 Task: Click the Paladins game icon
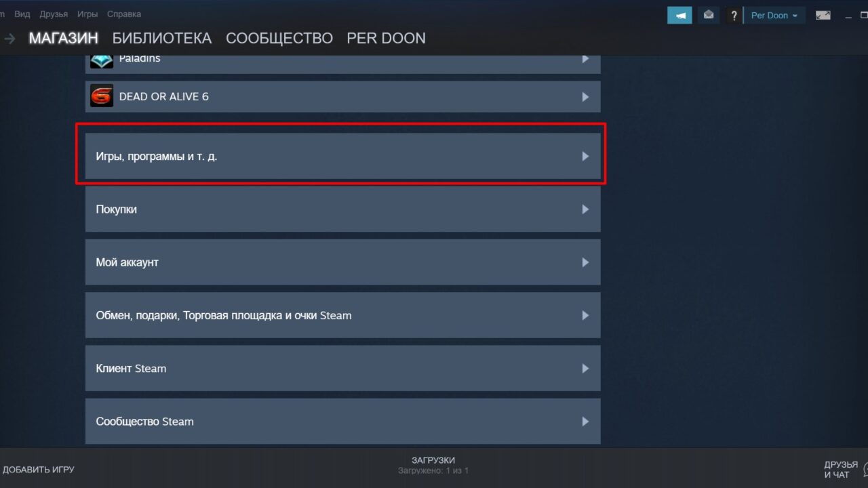[x=102, y=60]
